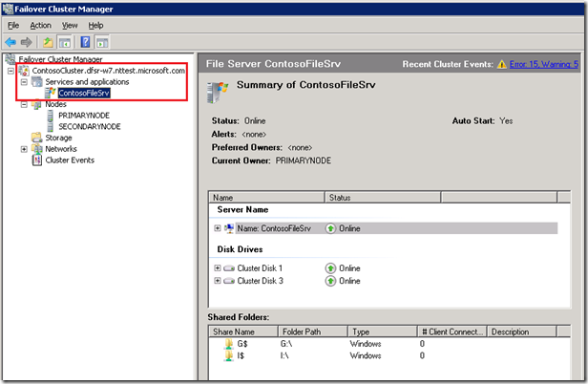Viewport: 588px width, 384px height.
Task: Select ContosoFileSrv in the console tree
Action: (x=84, y=93)
